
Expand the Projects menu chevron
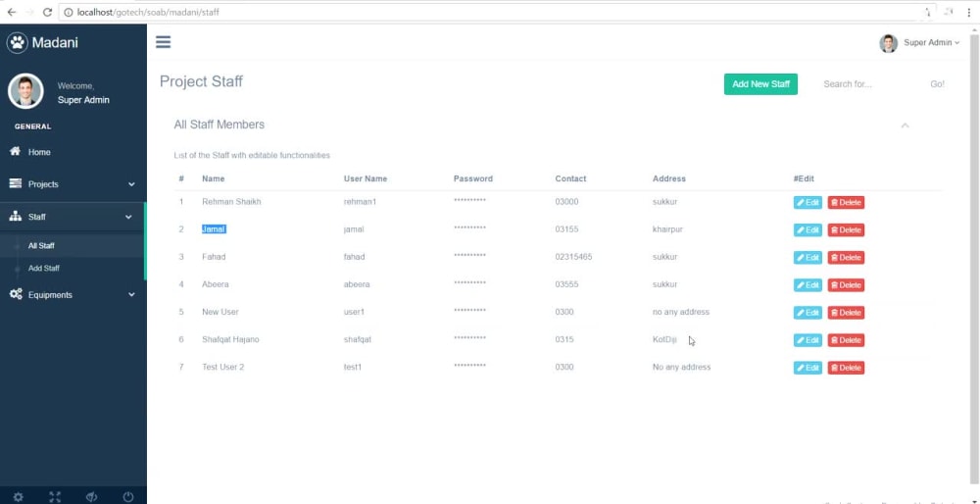click(131, 184)
